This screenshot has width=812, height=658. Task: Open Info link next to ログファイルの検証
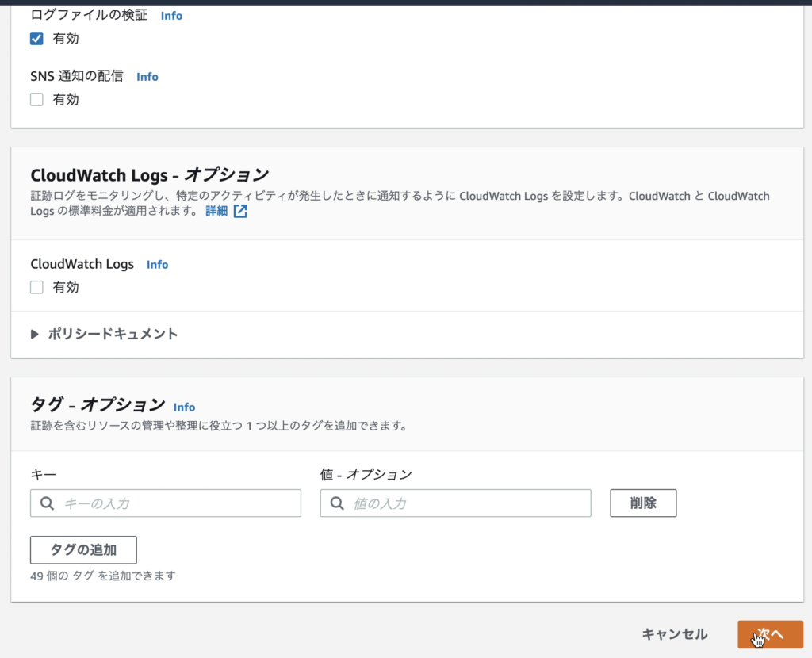171,16
